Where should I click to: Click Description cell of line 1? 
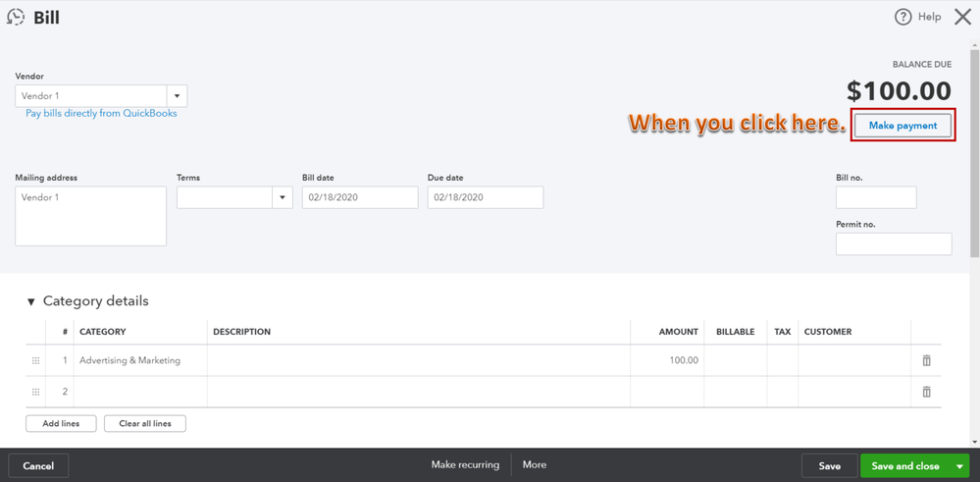(419, 360)
